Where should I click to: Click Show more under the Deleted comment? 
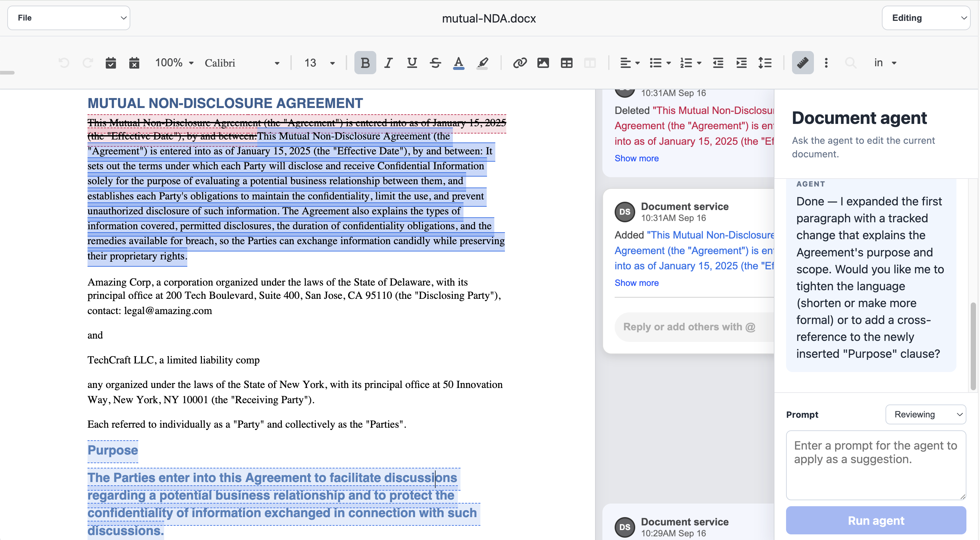coord(637,158)
